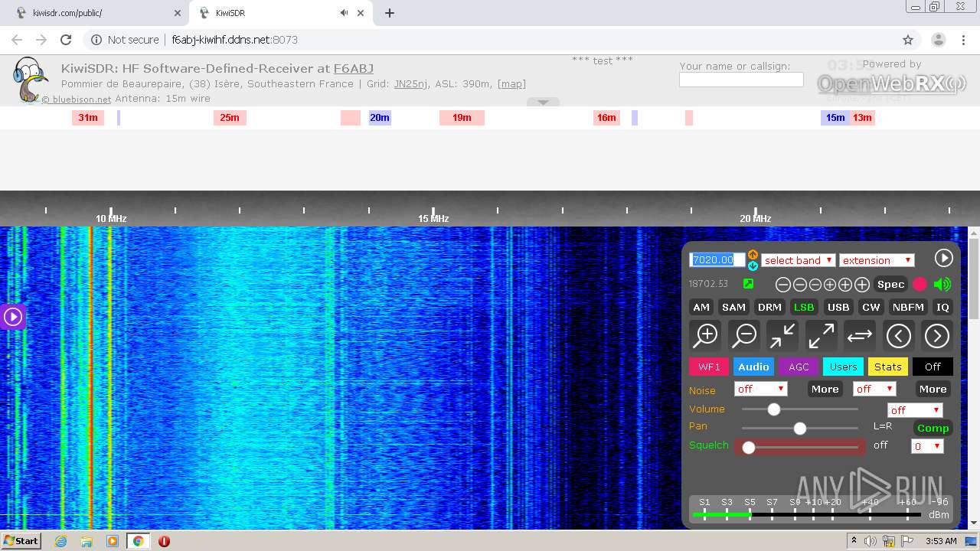Select LSB demodulation mode
Viewport: 980px width, 551px height.
(804, 307)
